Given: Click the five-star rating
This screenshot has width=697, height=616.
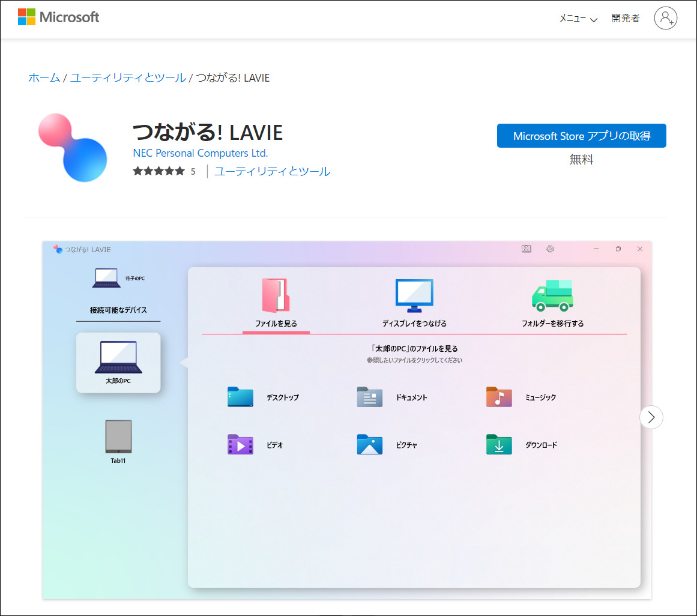Looking at the screenshot, I should (159, 171).
